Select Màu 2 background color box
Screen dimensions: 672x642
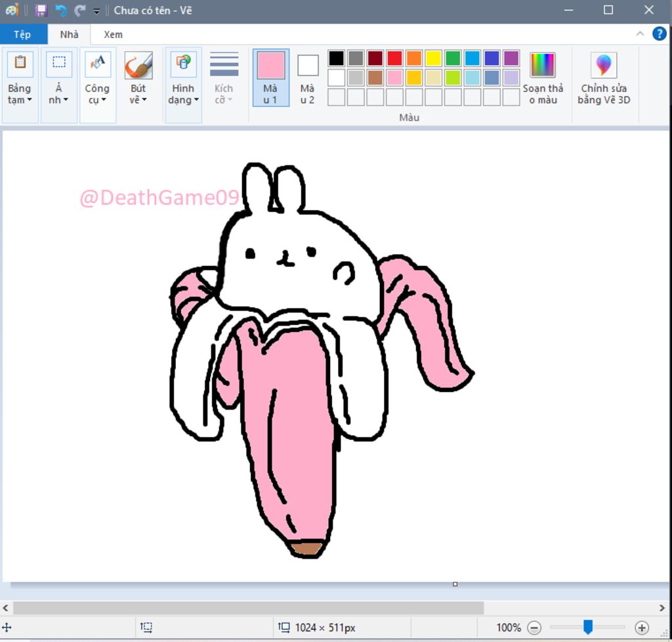click(x=308, y=79)
